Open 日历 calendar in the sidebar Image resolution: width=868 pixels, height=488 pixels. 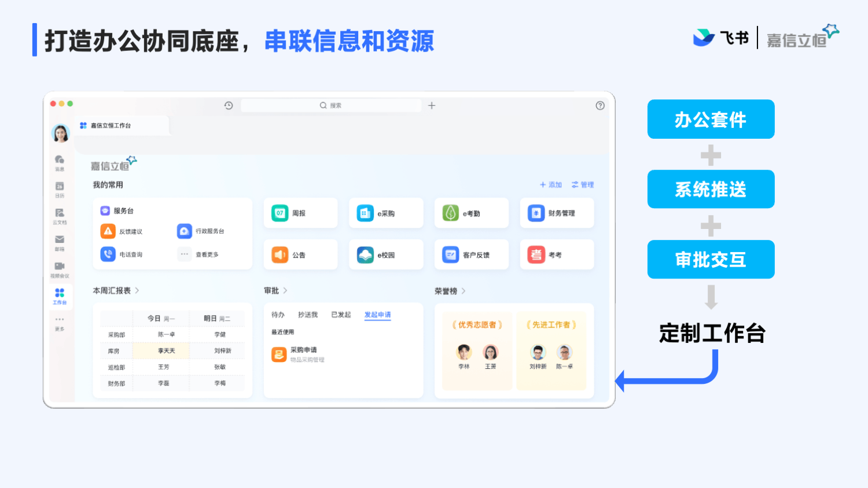[60, 189]
